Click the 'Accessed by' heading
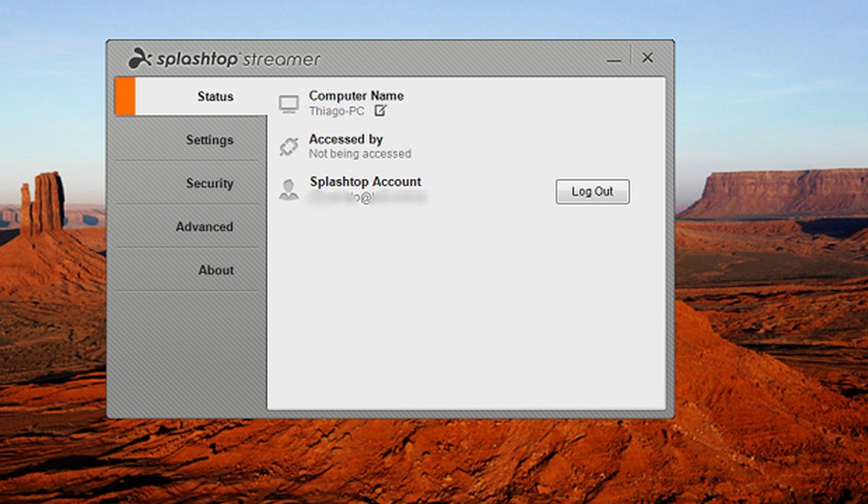Viewport: 868px width, 504px height. [346, 139]
